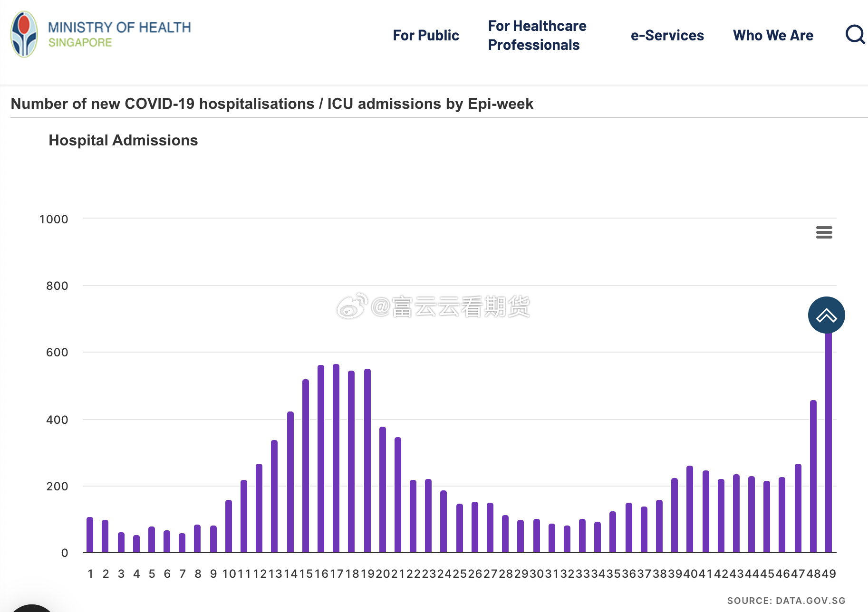Viewport: 868px width, 612px height.
Task: Select the tallest bar for week 17
Action: pyautogui.click(x=336, y=458)
